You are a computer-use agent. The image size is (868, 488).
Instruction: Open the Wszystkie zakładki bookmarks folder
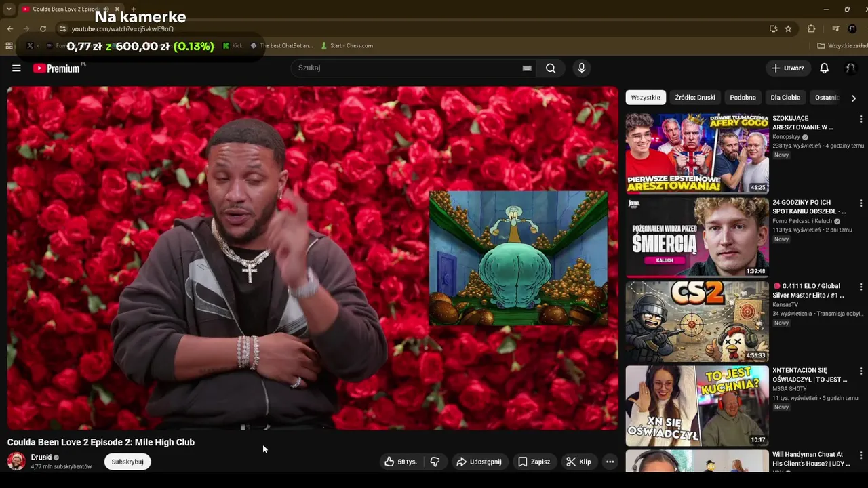(x=842, y=45)
